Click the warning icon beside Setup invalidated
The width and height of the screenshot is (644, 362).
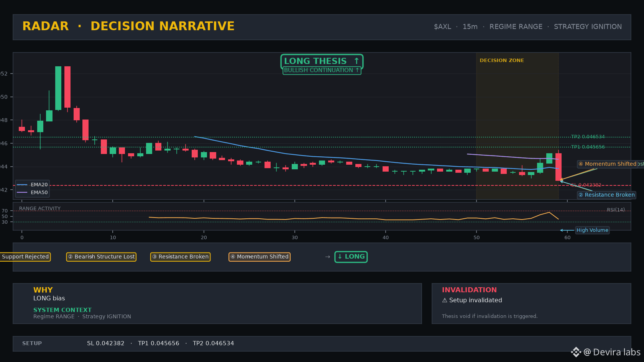click(x=445, y=300)
